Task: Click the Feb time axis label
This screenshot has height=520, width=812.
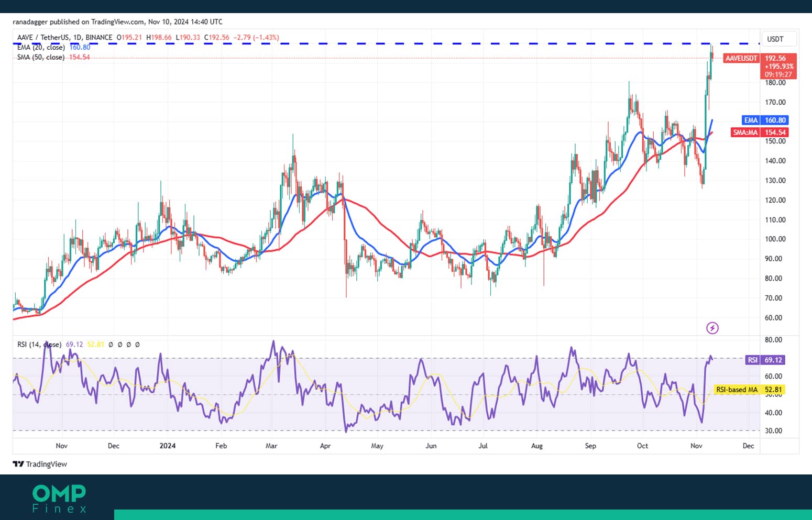Action: pos(221,446)
